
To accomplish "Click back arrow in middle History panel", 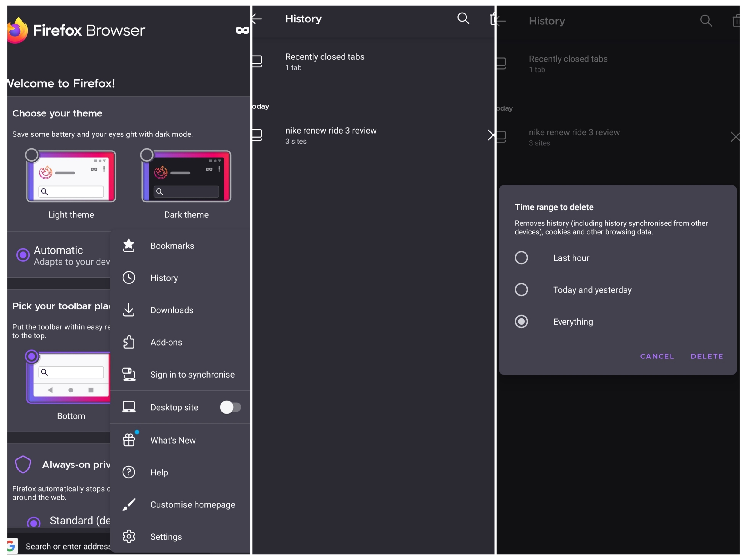I will 257,19.
